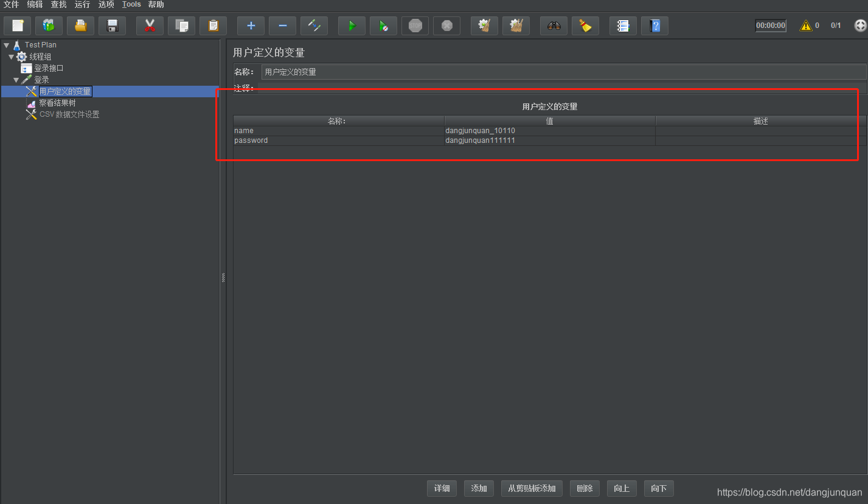This screenshot has width=868, height=504.
Task: Click the Start no pauses icon
Action: coord(384,26)
